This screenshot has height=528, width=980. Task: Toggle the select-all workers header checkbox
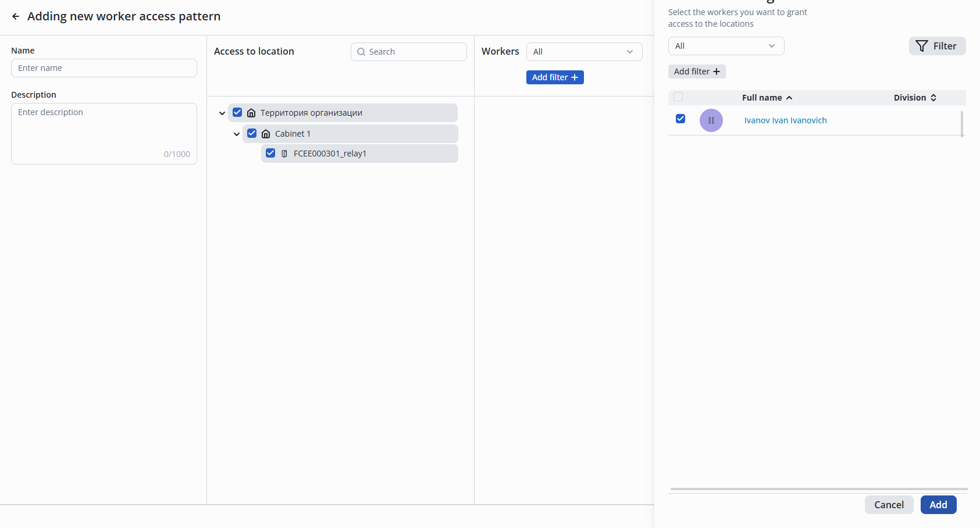(x=678, y=97)
